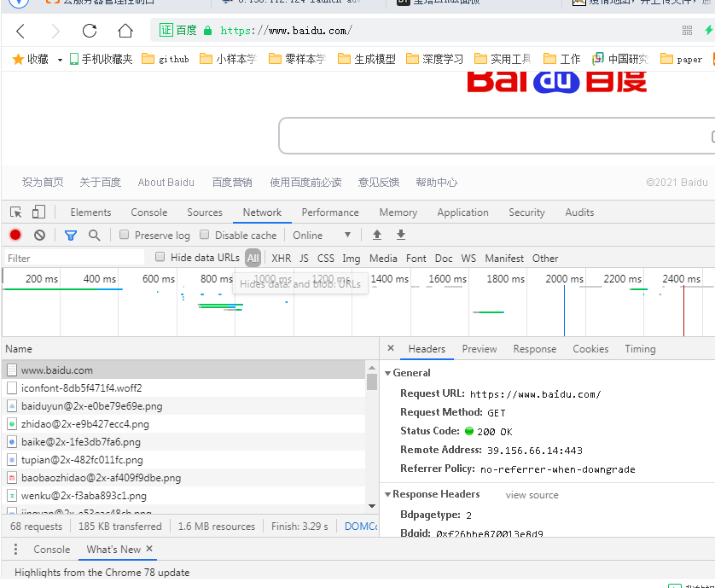Viewport: 715px width, 588px height.
Task: Click the zhidao png file icon
Action: [x=12, y=424]
